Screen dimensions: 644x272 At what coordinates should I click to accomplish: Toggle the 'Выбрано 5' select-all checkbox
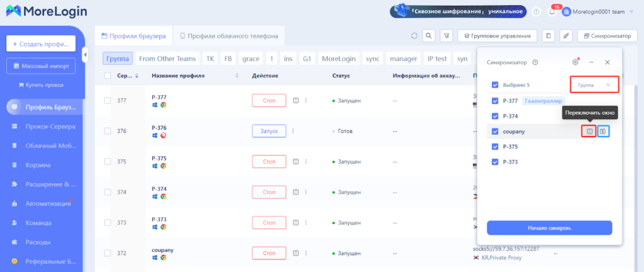point(495,84)
